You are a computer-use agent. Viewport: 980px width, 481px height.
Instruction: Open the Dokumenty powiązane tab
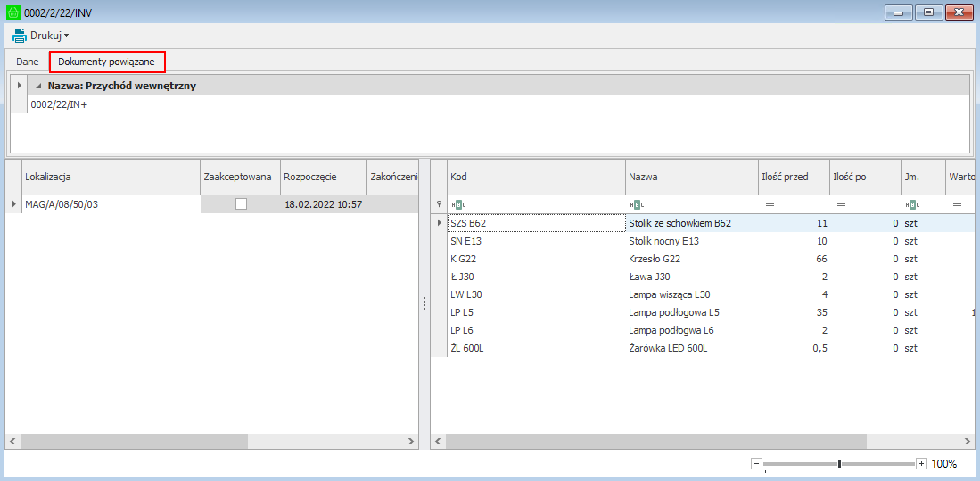point(106,62)
